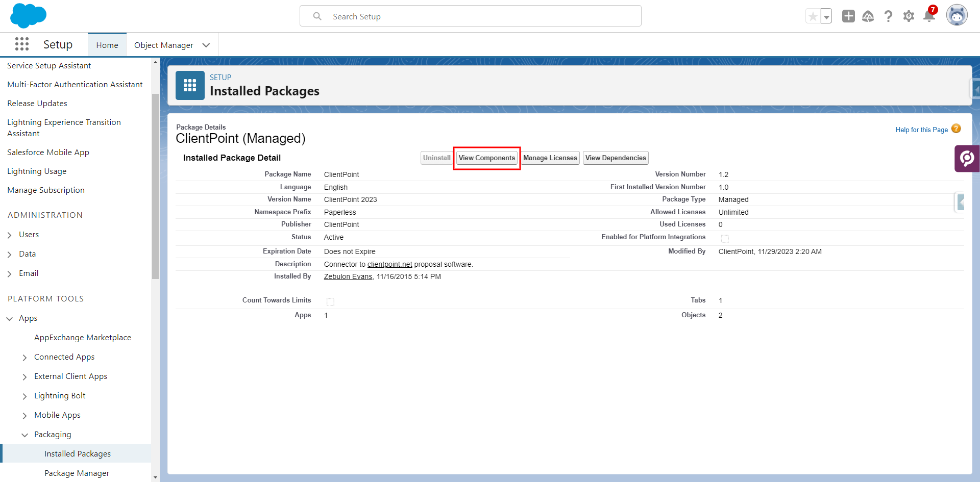The width and height of the screenshot is (980, 482).
Task: Expand the Users section in sidebar
Action: coord(10,235)
